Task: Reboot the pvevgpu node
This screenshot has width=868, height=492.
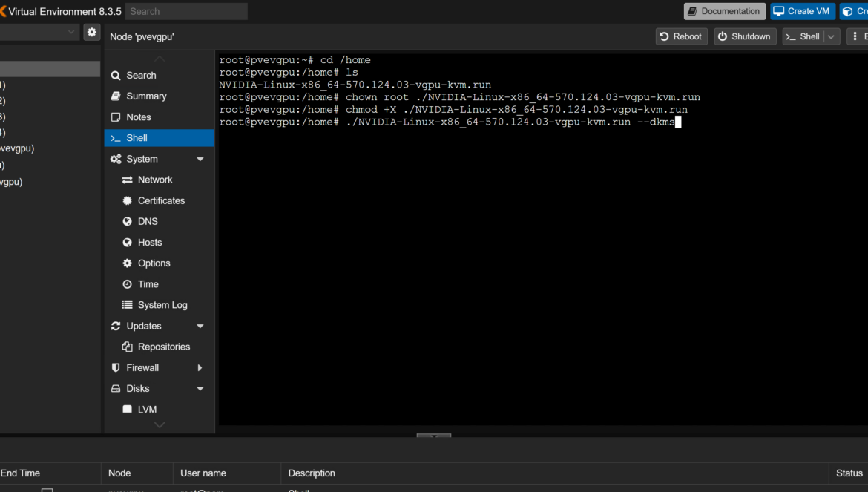Action: (682, 36)
